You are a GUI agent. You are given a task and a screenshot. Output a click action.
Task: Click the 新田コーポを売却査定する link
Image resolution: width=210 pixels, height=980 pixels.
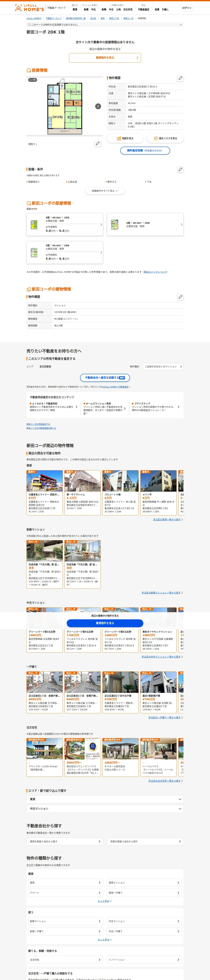(38, 424)
